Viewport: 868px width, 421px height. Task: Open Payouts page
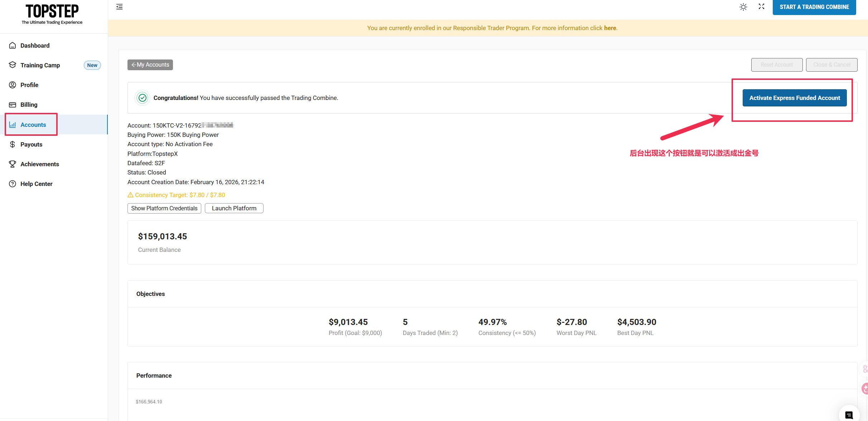pos(54,144)
